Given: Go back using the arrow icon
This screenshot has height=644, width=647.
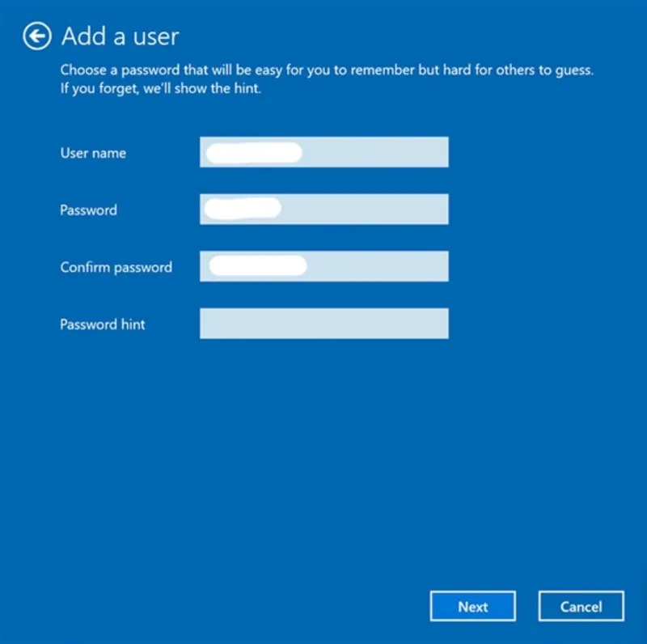Looking at the screenshot, I should [x=36, y=36].
